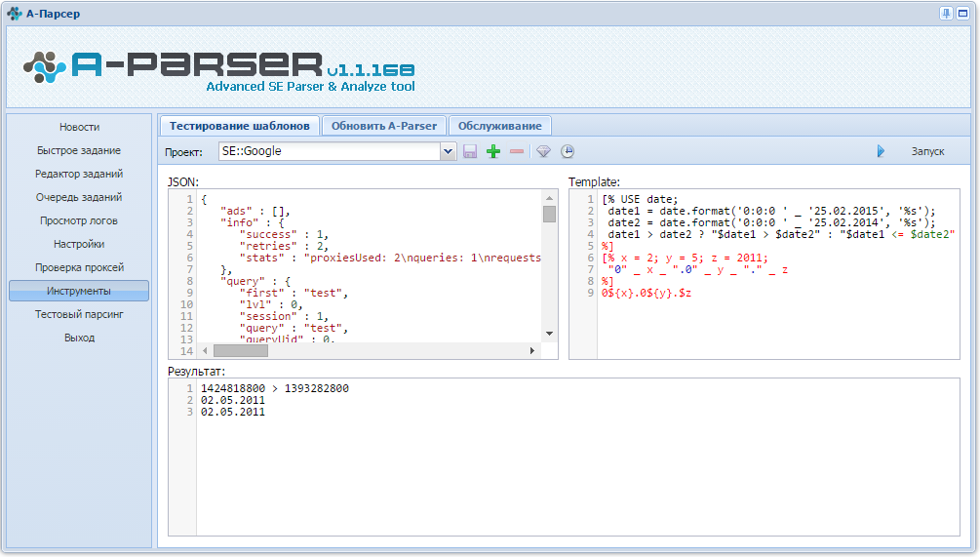Screen dimensions: 980x557
Task: Click the "lvl" : 0 line in JSON
Action: 271,304
